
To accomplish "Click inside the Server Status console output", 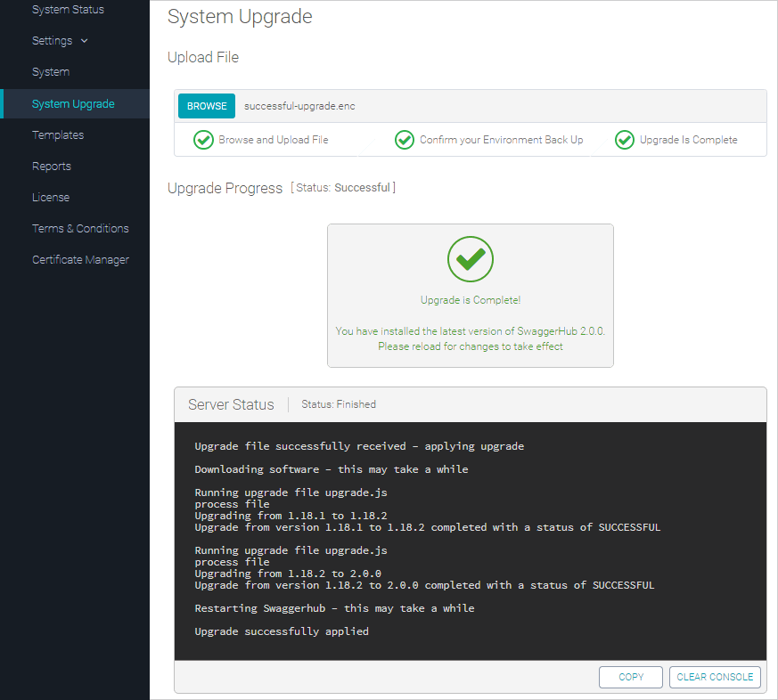I will point(470,539).
